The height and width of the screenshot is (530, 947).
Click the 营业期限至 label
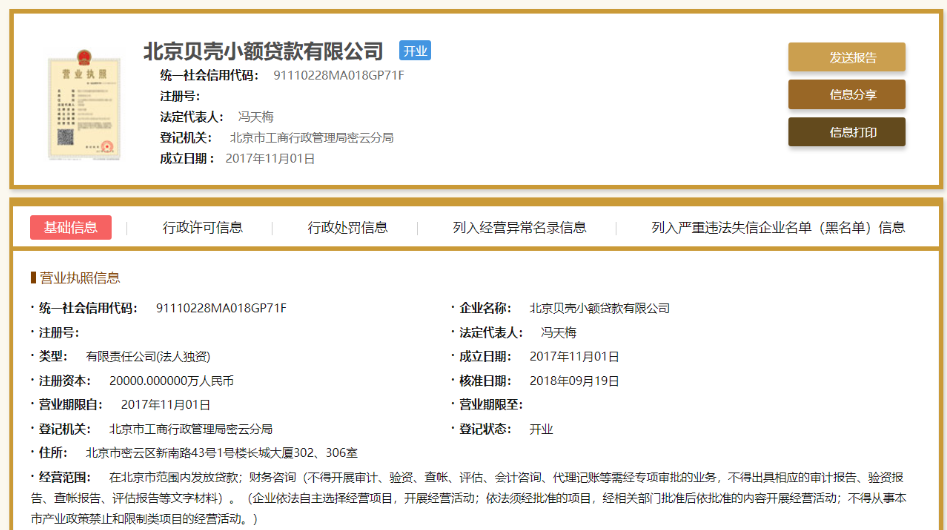490,404
